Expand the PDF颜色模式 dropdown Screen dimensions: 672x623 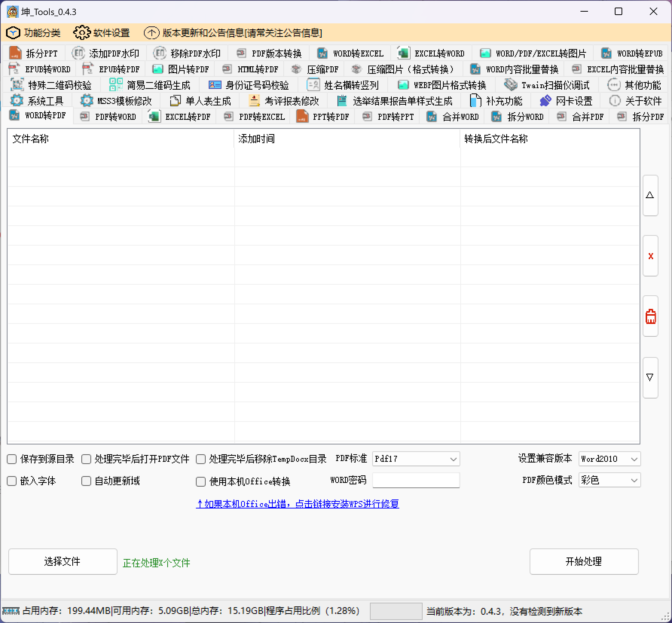pos(634,480)
